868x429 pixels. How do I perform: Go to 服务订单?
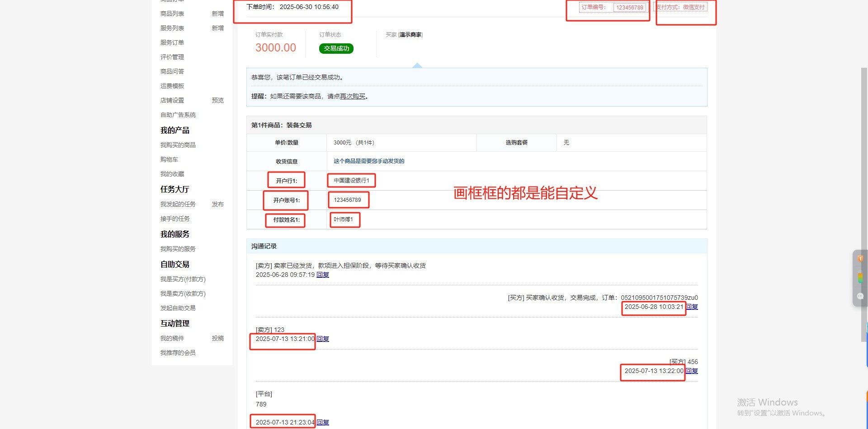point(172,42)
